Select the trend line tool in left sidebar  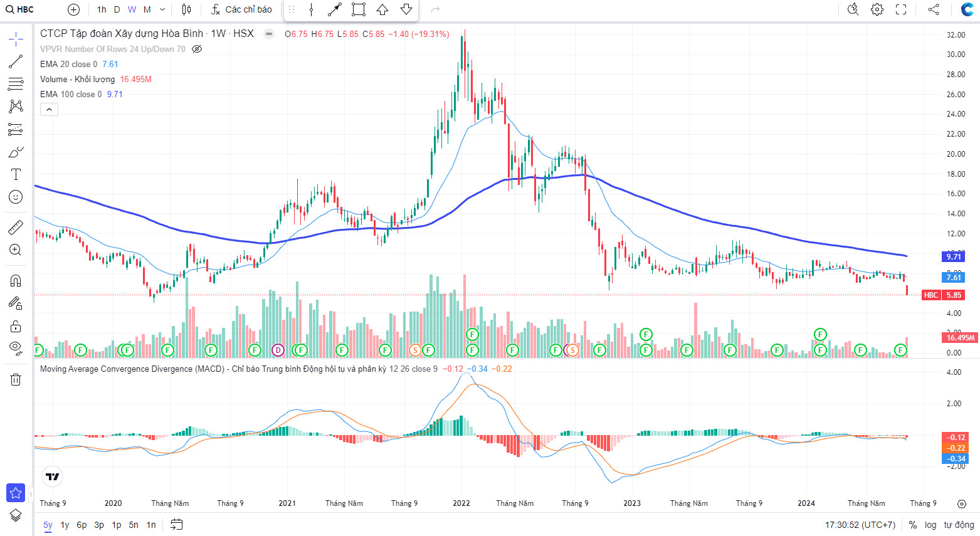click(16, 61)
